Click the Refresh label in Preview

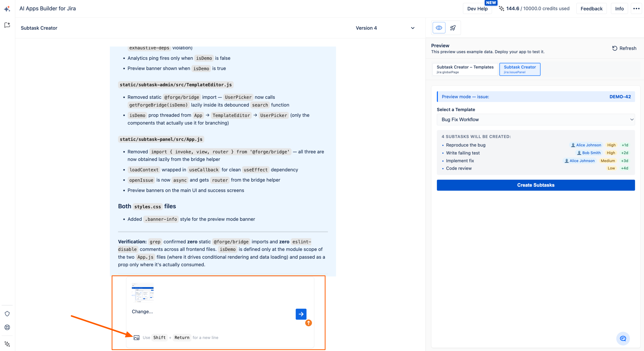(628, 48)
